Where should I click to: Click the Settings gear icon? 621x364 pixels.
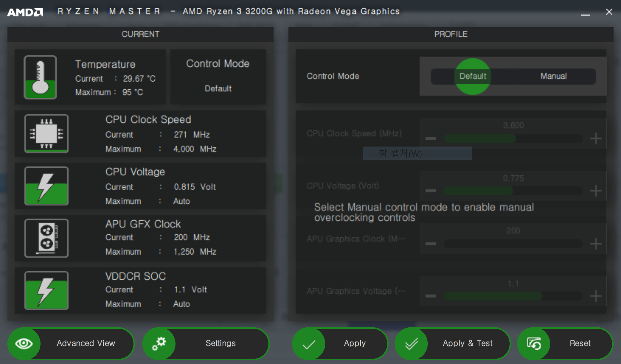[x=158, y=343]
